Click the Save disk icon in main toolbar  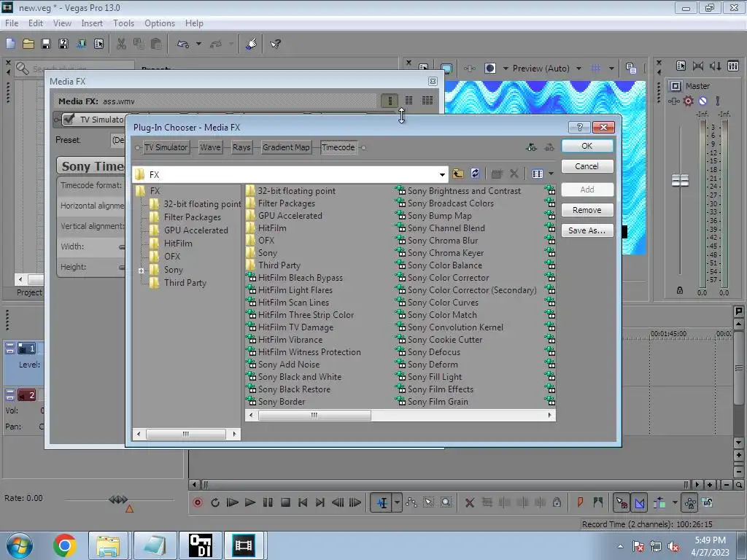[x=46, y=44]
